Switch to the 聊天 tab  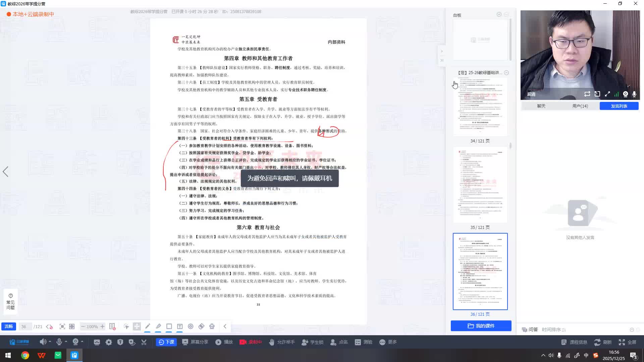542,106
